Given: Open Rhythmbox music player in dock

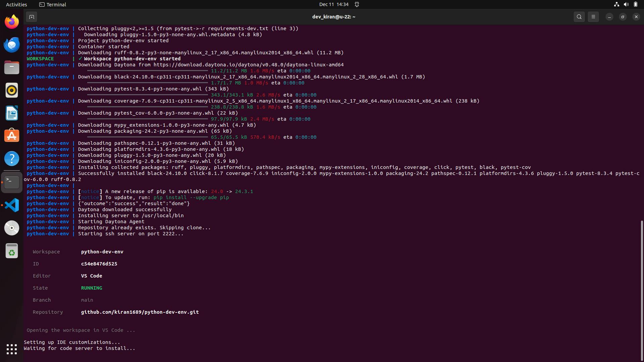Looking at the screenshot, I should pos(12,90).
